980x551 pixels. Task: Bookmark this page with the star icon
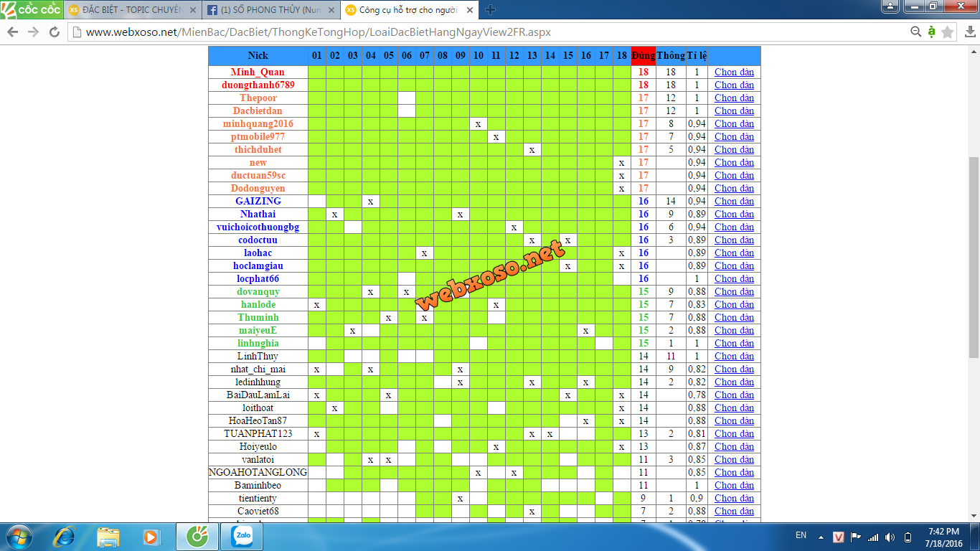[947, 32]
